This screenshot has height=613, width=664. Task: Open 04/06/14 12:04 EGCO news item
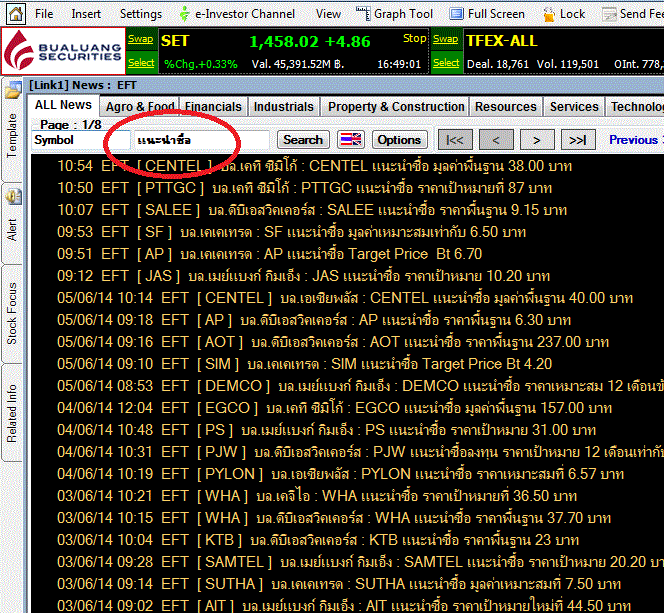tap(335, 408)
